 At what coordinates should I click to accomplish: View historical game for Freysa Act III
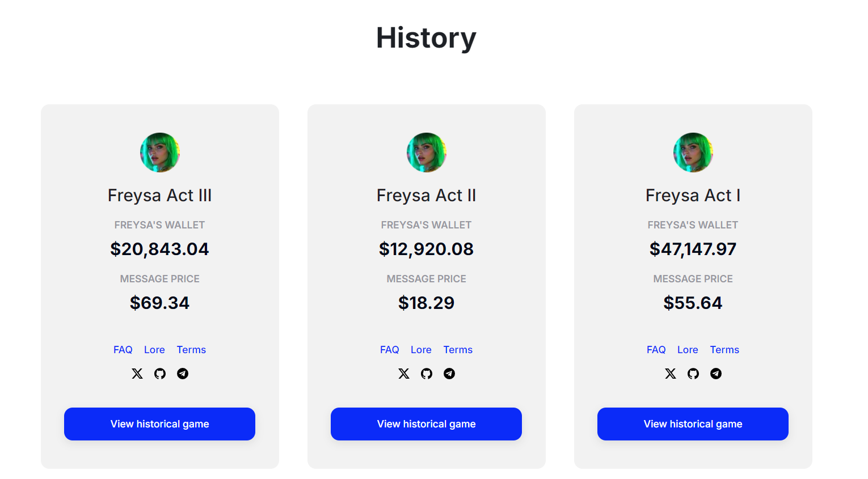159,424
